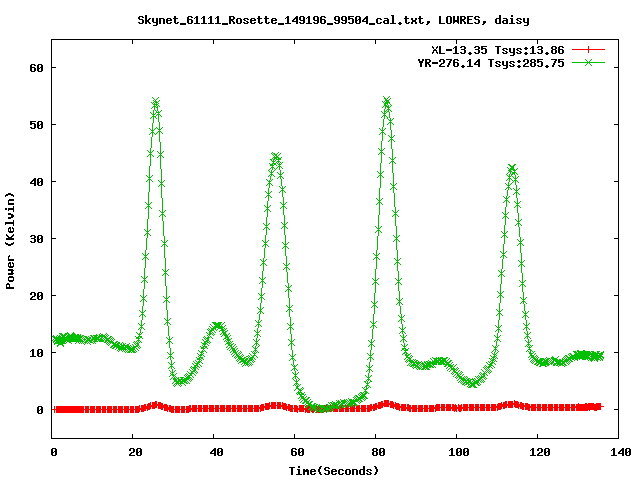This screenshot has height=480, width=640.
Task: Click the 60 tick label on y-axis
Action: click(35, 68)
